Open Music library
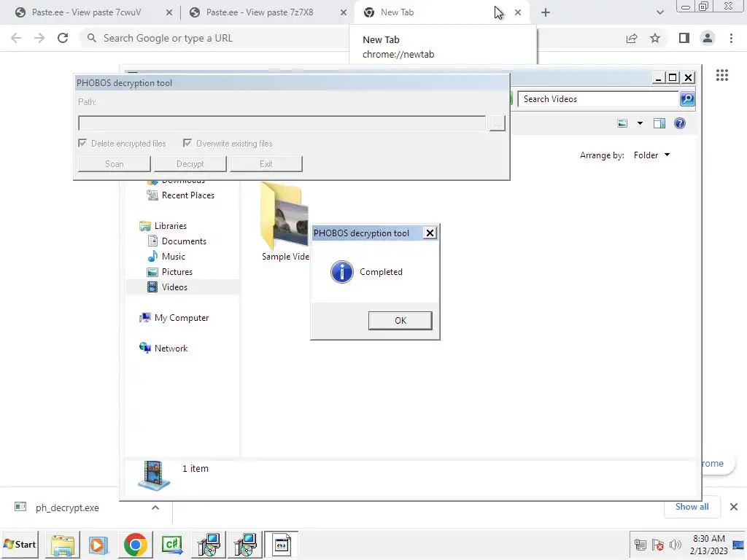 (x=166, y=256)
